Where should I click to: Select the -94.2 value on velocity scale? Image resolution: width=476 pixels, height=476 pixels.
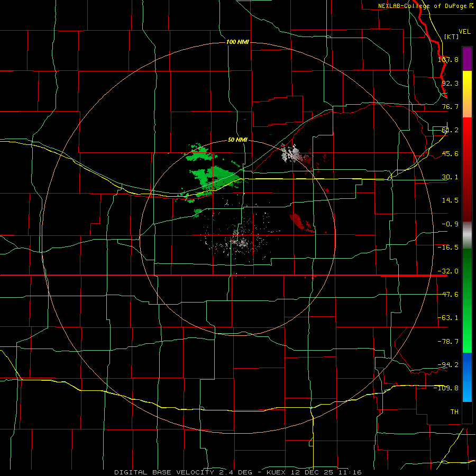448,364
